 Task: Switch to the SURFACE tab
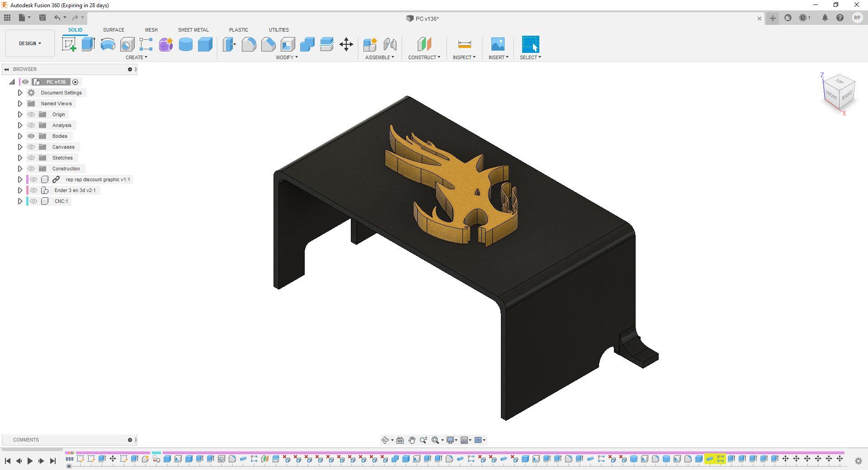point(113,30)
